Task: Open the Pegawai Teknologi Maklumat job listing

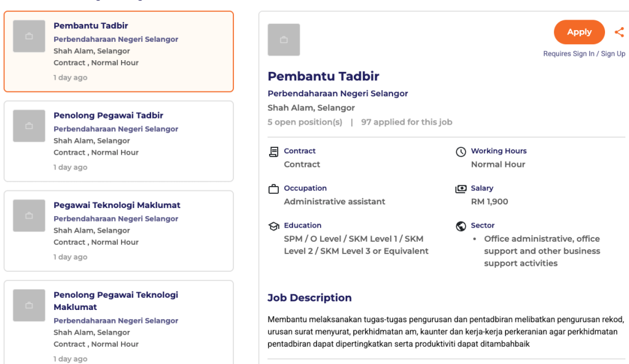Action: [x=117, y=205]
